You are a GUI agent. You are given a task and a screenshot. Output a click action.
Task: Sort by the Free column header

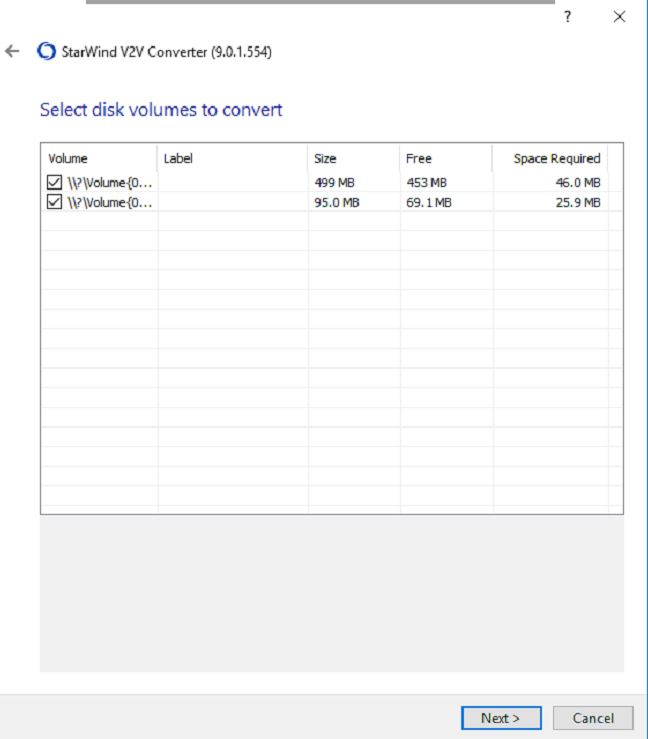(446, 158)
